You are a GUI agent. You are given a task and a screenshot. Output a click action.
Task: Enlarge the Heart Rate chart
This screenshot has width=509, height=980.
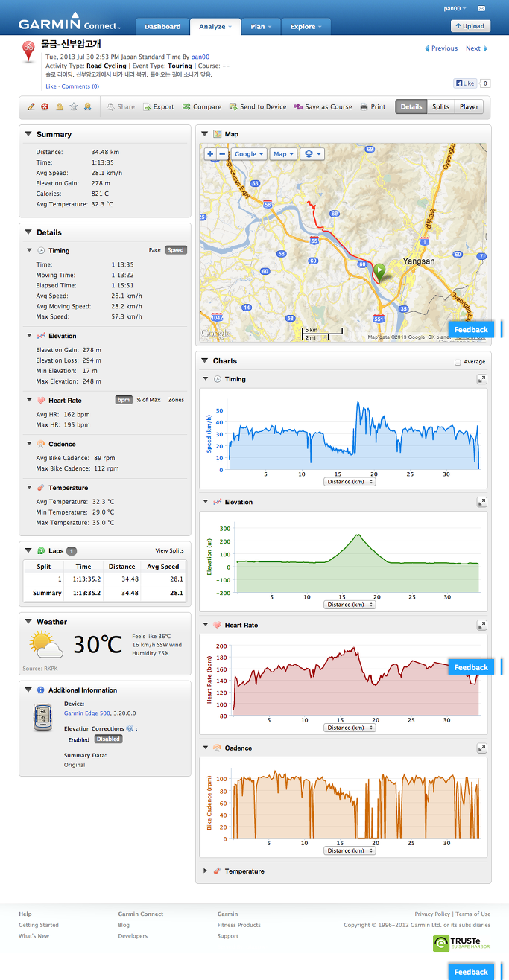click(x=481, y=626)
